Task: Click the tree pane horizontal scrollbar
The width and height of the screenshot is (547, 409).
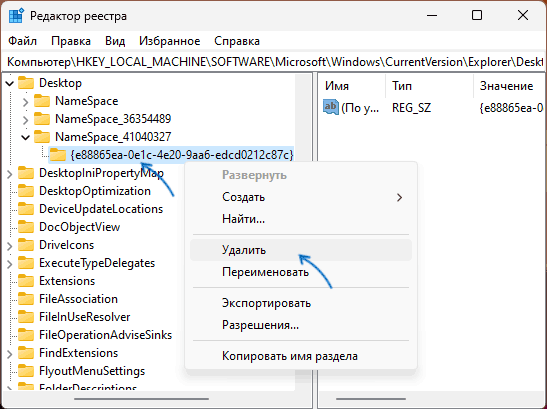Action: pos(142,399)
